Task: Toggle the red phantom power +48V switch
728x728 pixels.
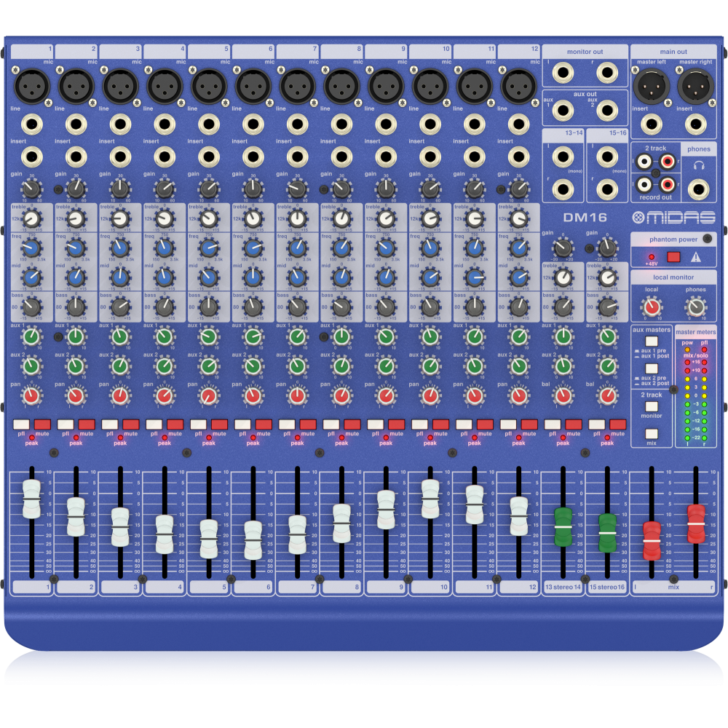Action: pyautogui.click(x=673, y=257)
